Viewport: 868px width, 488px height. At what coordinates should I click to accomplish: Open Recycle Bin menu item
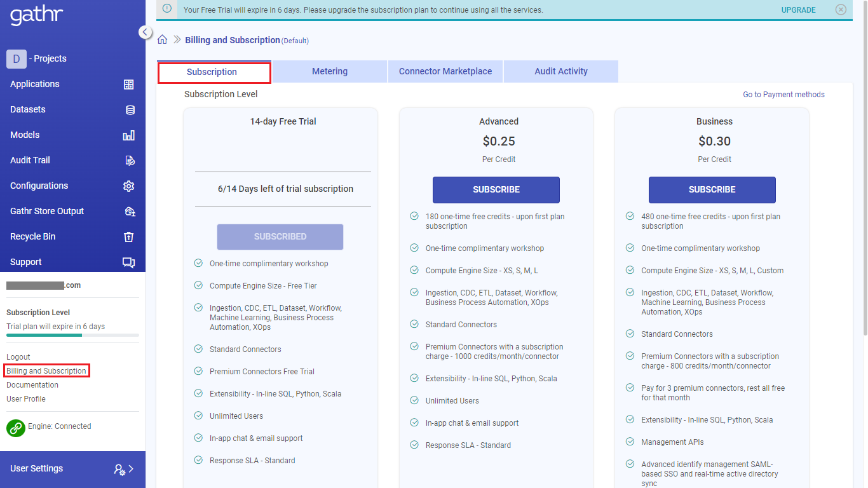click(x=33, y=236)
